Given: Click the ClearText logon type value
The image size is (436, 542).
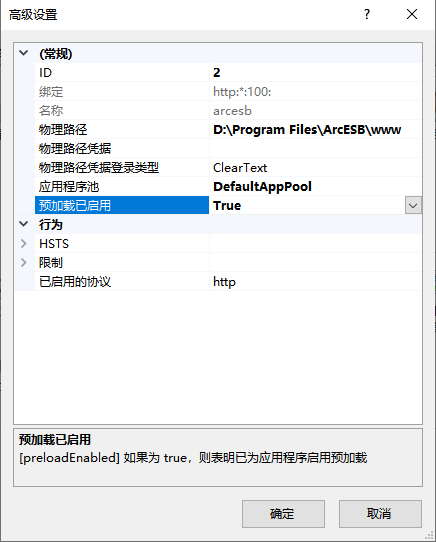Looking at the screenshot, I should 240,168.
